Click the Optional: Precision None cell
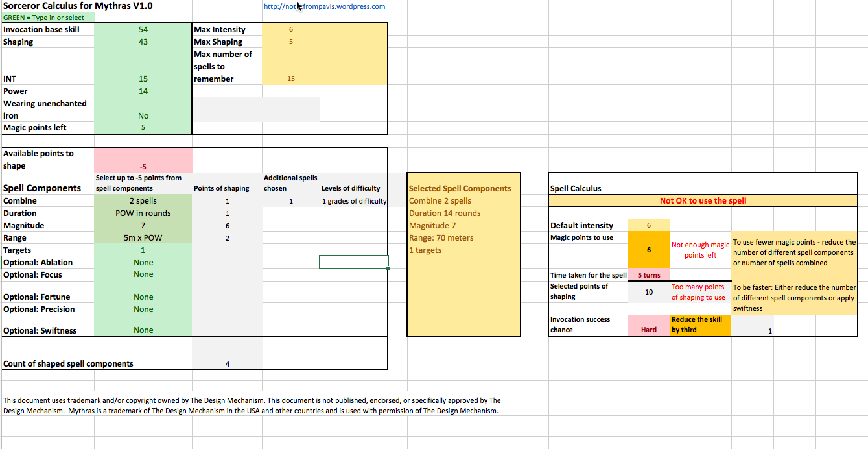 [143, 309]
